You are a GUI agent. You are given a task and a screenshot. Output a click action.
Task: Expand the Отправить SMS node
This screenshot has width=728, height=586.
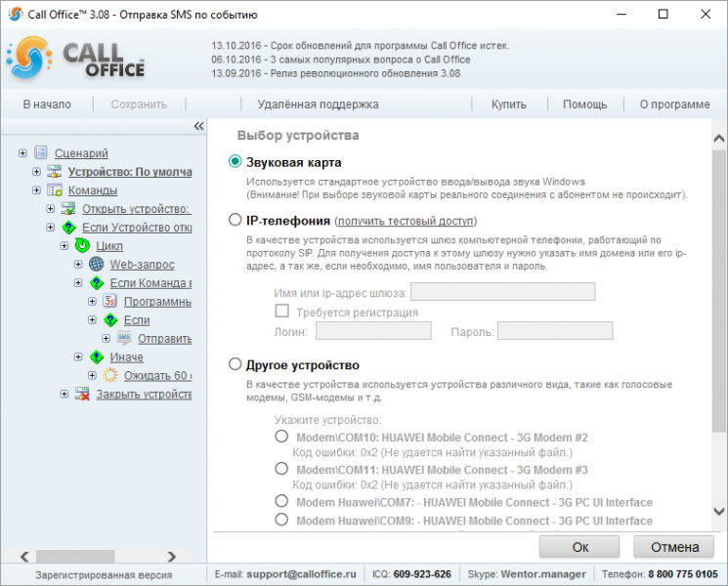pos(107,338)
